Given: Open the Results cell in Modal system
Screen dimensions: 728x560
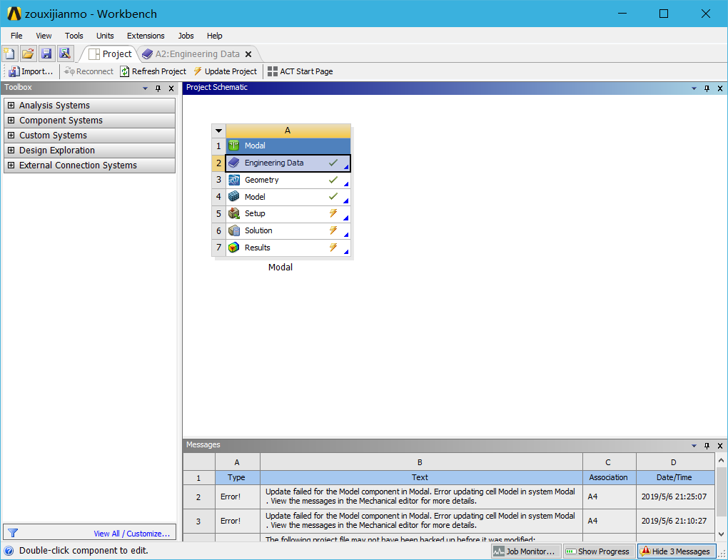Looking at the screenshot, I should tap(257, 248).
